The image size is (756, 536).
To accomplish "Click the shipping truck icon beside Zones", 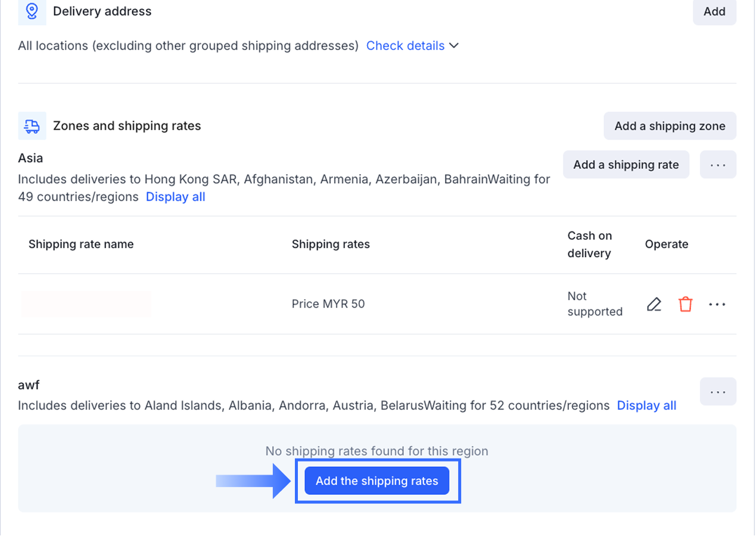I will pos(32,126).
